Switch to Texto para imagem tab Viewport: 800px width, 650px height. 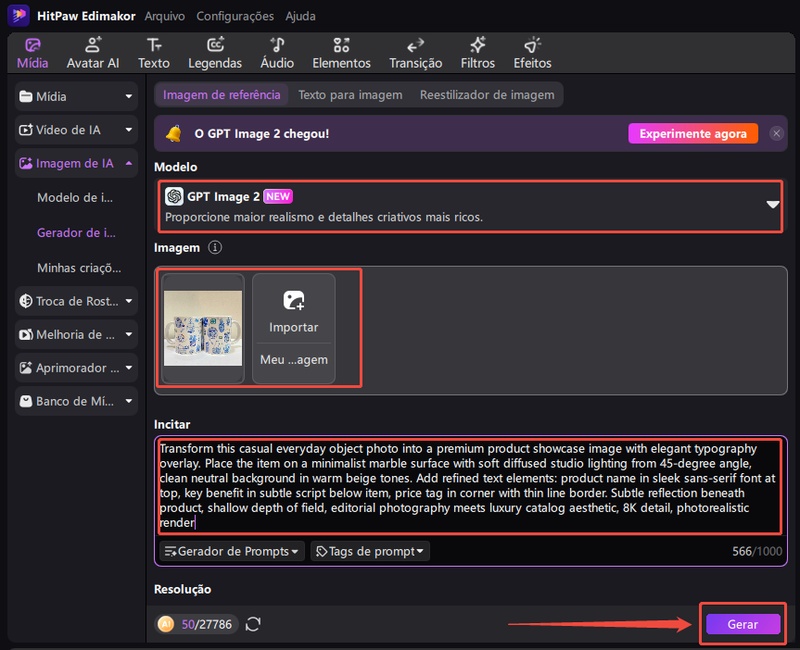tap(350, 95)
